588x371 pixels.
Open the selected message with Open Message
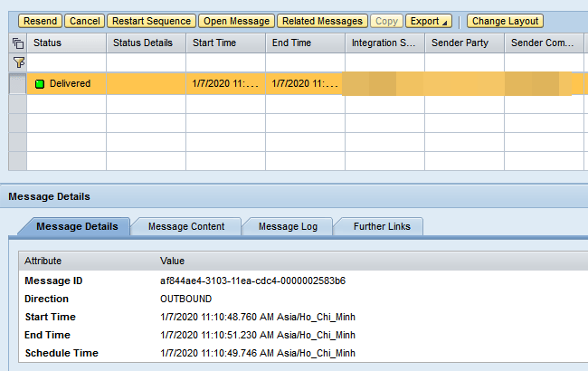coord(236,21)
